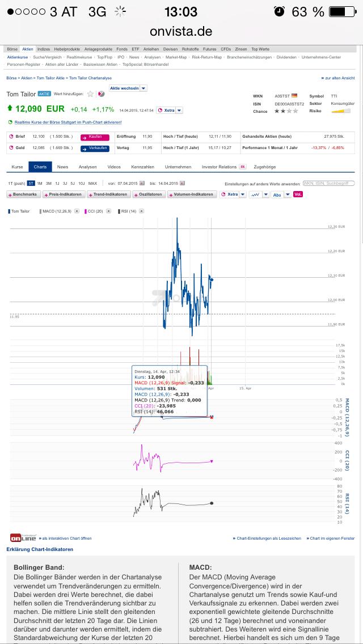Open the News tab
Viewport: 363px width, 644px height.
point(62,167)
